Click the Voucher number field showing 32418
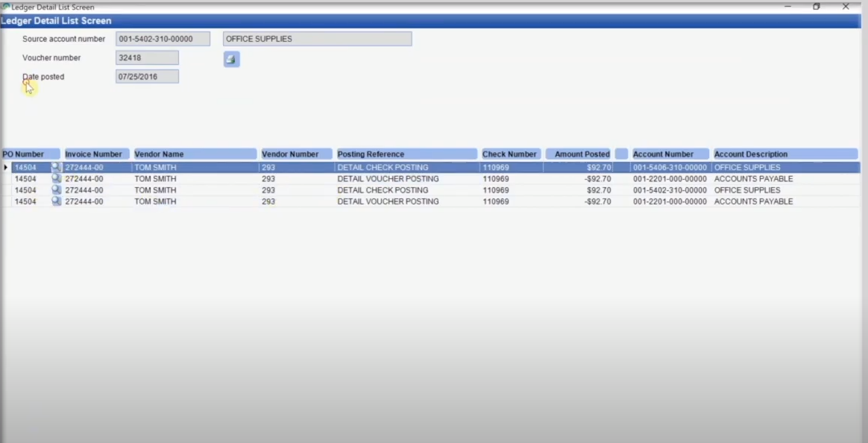868x443 pixels. [x=146, y=57]
